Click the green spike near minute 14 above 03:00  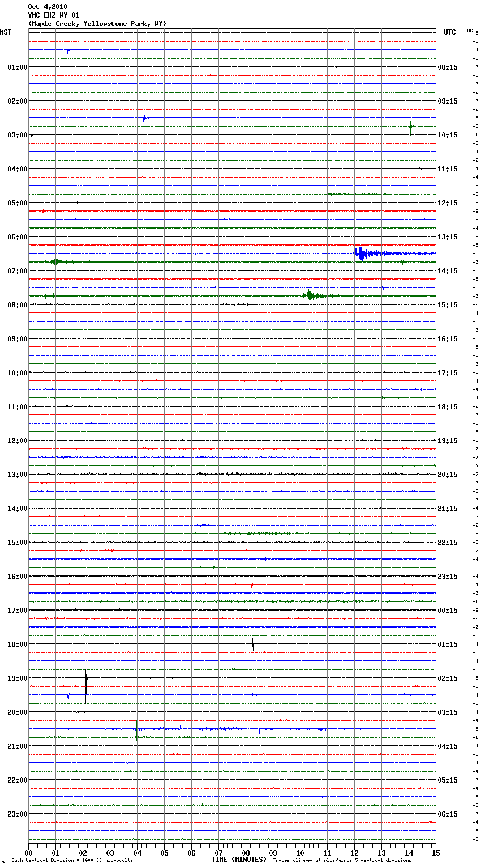point(411,127)
